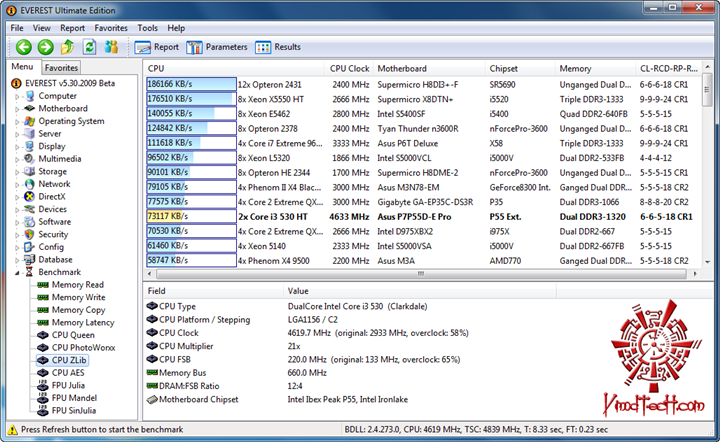Click the green Forward arrow icon
The width and height of the screenshot is (720, 442).
pos(45,47)
